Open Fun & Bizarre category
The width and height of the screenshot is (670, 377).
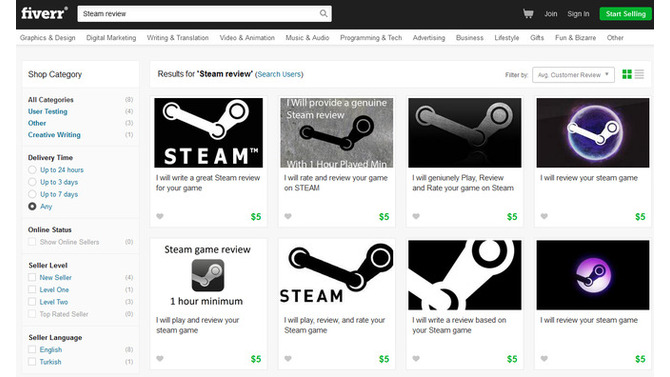point(575,38)
